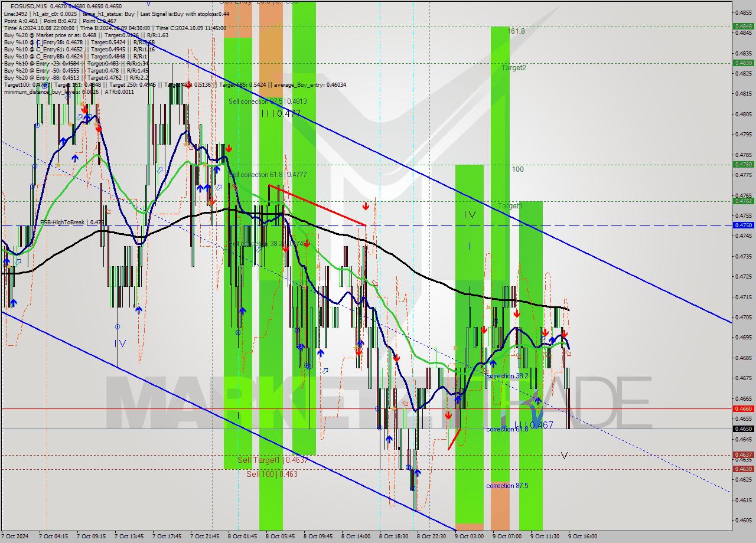
Task: Click the 'Target1' label on green bar
Action: pyautogui.click(x=510, y=206)
